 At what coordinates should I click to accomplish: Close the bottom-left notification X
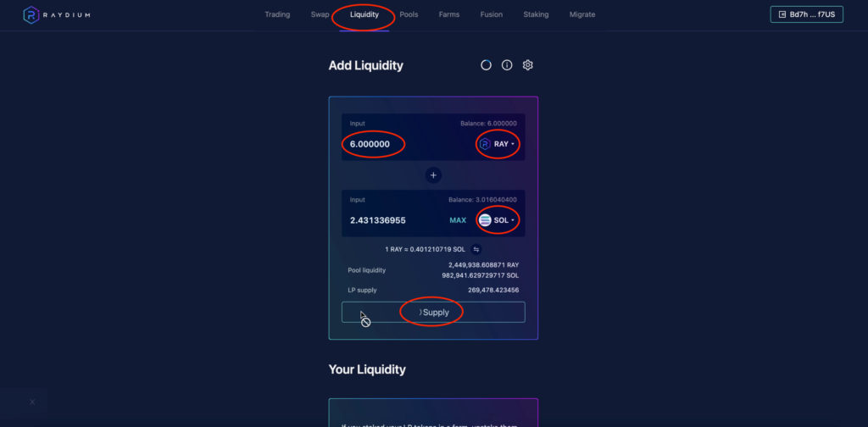32,402
